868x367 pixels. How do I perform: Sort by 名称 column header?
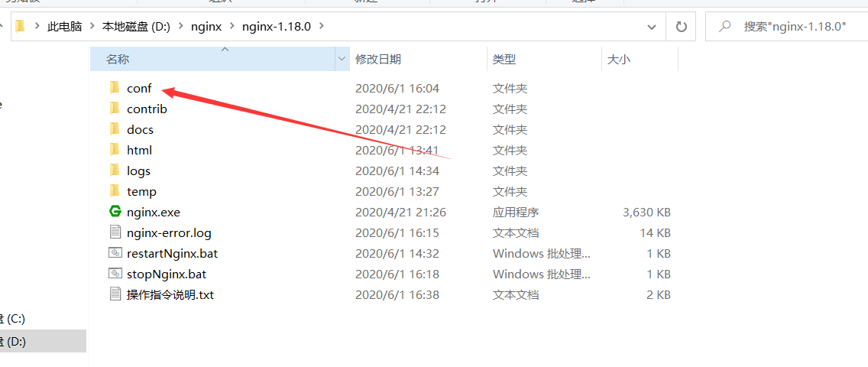[x=213, y=59]
